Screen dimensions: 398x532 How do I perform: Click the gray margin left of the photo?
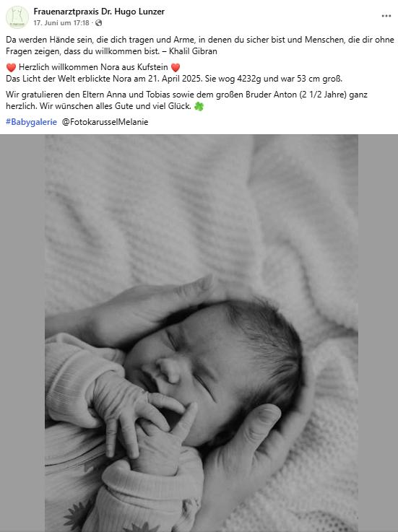pos(22,333)
